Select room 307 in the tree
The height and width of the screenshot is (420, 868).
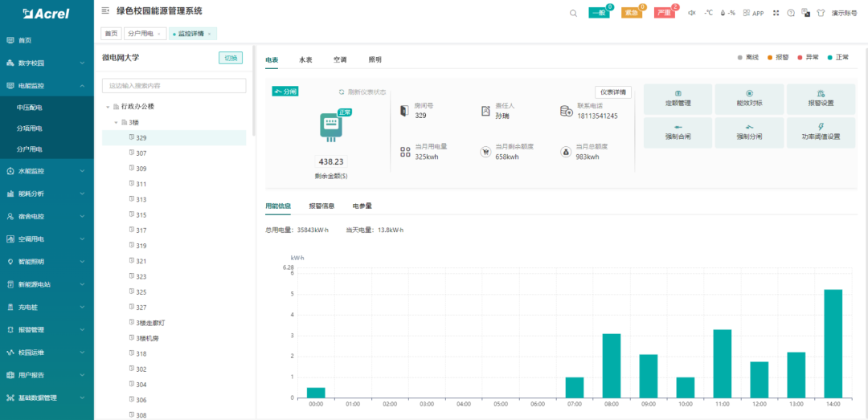[x=174, y=153]
